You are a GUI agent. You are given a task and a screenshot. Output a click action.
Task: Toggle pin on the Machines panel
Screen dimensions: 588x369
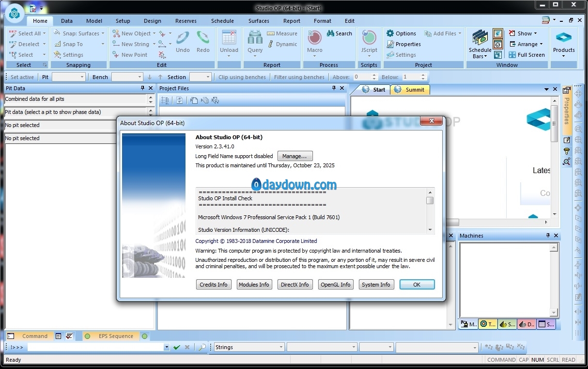coord(548,236)
